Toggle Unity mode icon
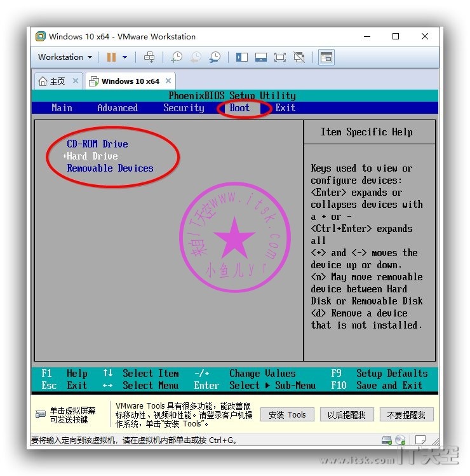The image size is (470, 476). coord(299,57)
